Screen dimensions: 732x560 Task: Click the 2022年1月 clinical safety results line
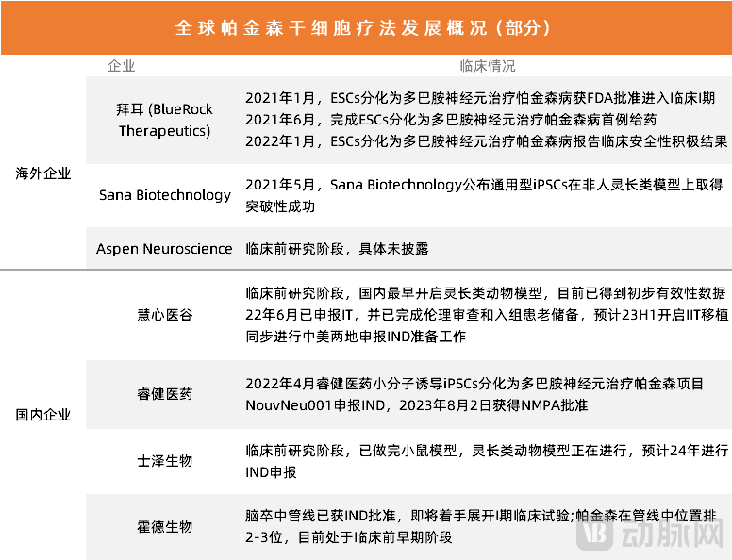coord(485,141)
